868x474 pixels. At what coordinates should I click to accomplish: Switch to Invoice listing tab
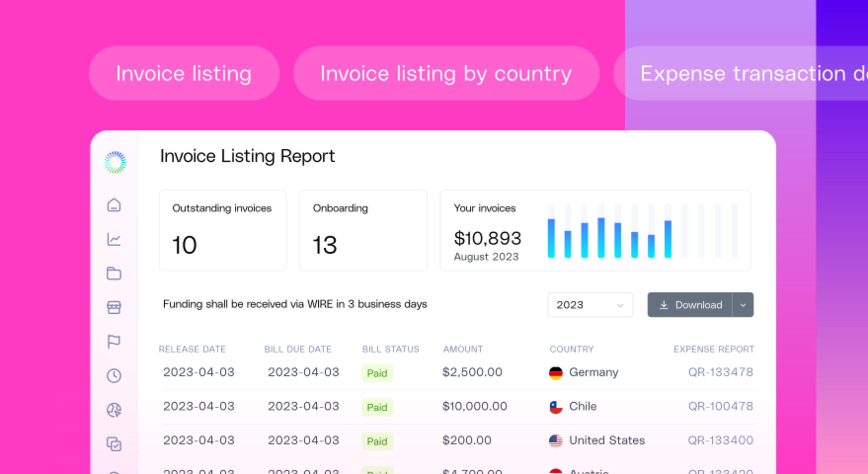click(x=184, y=73)
